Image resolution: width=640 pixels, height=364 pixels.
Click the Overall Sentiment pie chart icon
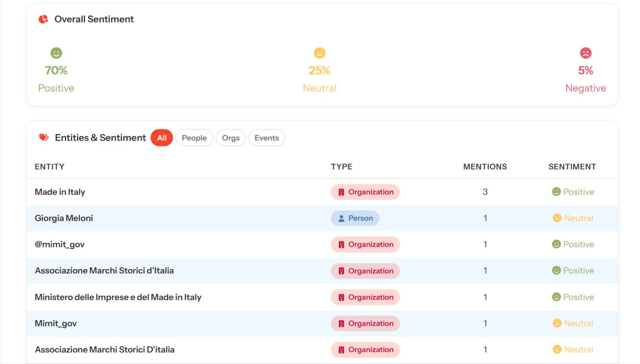point(43,19)
